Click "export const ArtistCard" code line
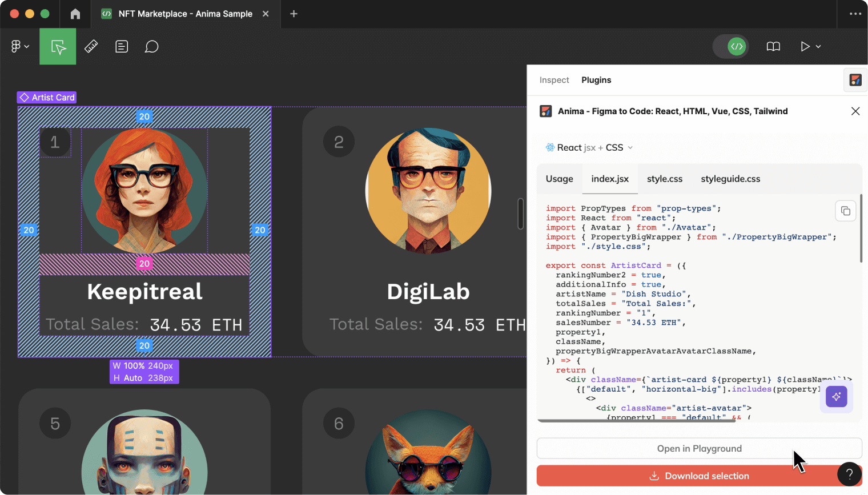This screenshot has height=495, width=868. point(616,265)
